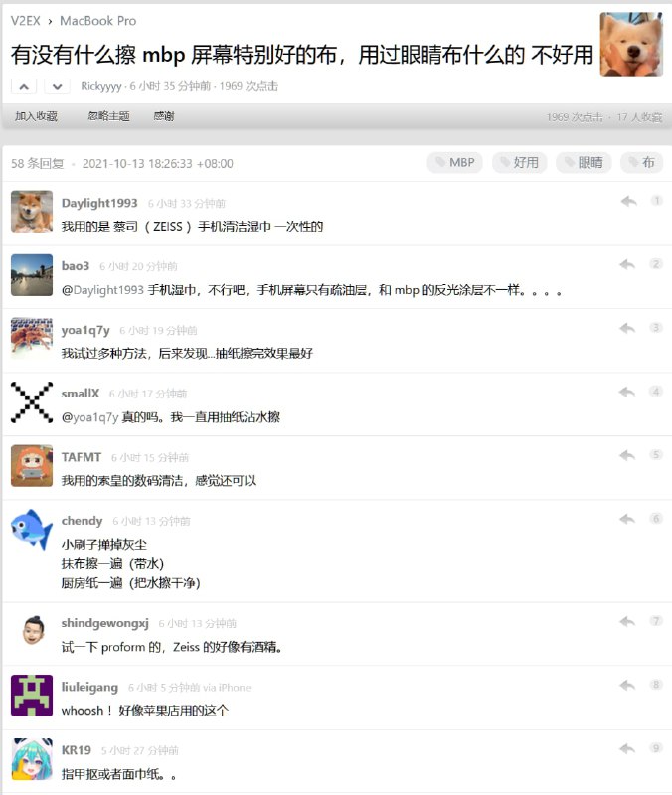Reply to yoa1q7y's comment via the arrow

[x=628, y=329]
